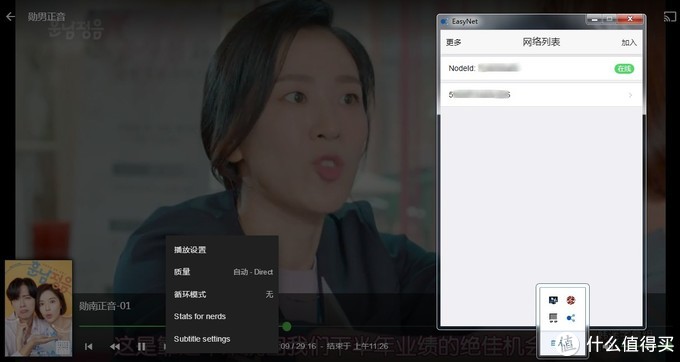Go back with the top-left arrow
This screenshot has width=680, height=362.
pyautogui.click(x=10, y=16)
